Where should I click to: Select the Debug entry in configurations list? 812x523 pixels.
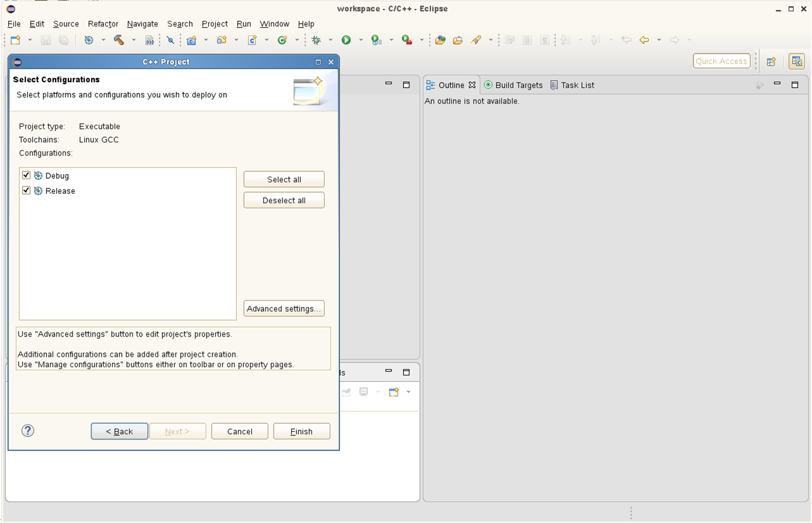tap(57, 176)
